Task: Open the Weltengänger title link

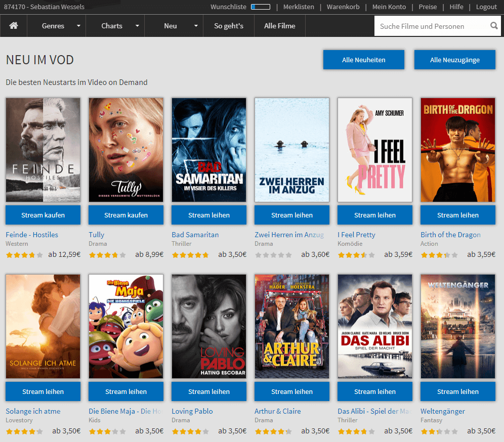Action: [x=443, y=411]
